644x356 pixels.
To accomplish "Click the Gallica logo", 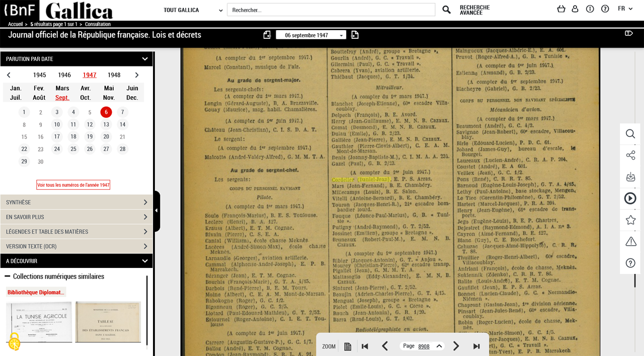I will coord(79,10).
